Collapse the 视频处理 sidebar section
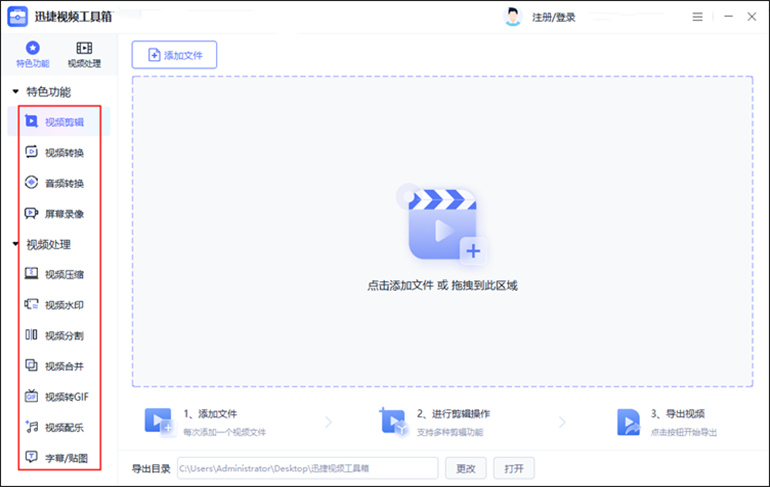The height and width of the screenshot is (487, 770). pyautogui.click(x=15, y=244)
